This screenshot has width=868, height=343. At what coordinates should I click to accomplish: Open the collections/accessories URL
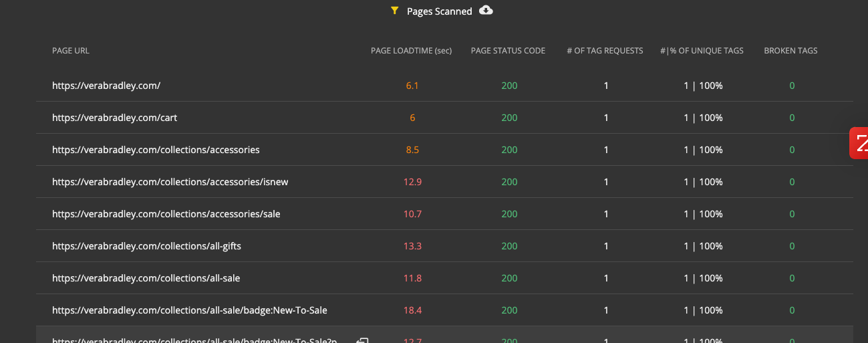coord(156,150)
